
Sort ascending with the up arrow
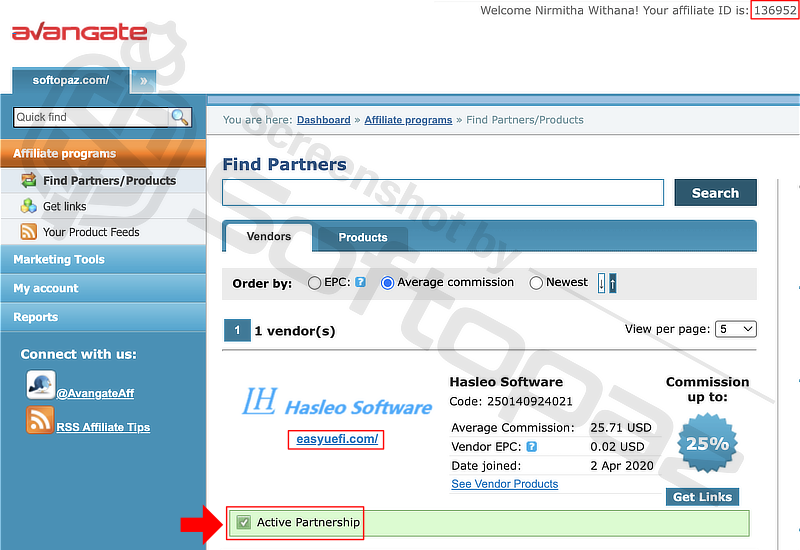click(612, 283)
